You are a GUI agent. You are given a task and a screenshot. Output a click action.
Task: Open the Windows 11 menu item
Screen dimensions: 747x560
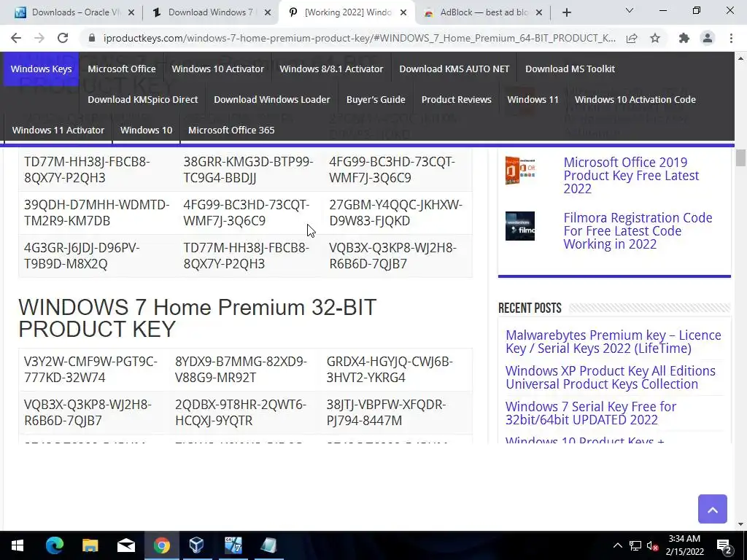click(533, 99)
